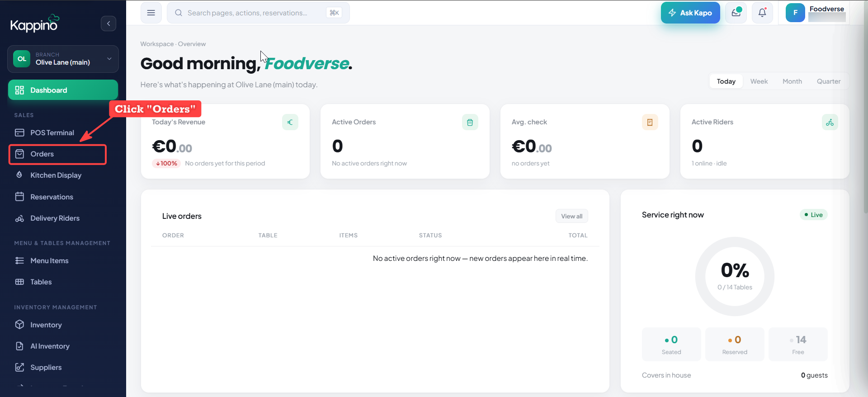Click the receipt icon on Avg. check
The image size is (868, 397).
(650, 122)
